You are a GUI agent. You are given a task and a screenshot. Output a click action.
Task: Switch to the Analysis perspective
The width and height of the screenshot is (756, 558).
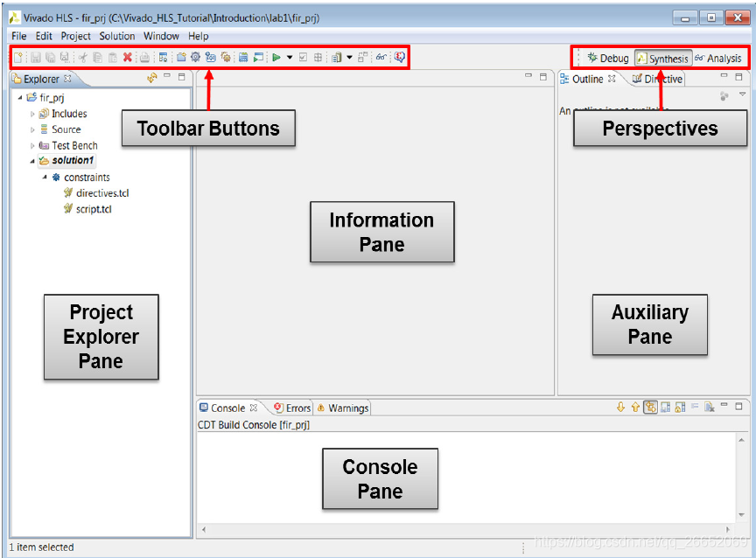coord(718,59)
